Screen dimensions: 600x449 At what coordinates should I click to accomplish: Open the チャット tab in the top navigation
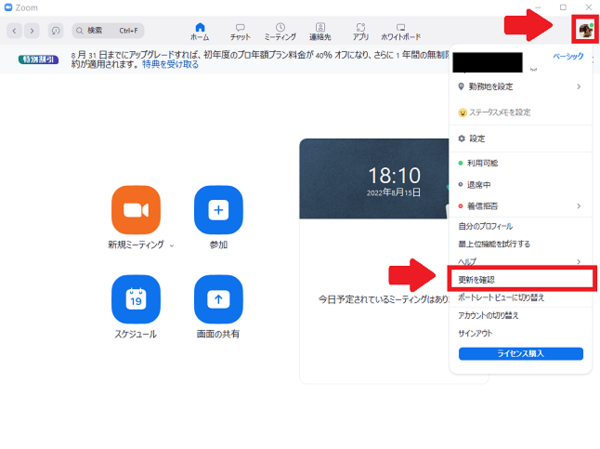coord(240,30)
